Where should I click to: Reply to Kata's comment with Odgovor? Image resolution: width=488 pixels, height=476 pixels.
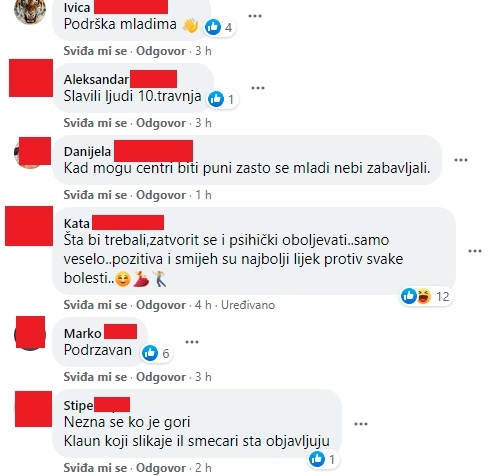[x=161, y=305]
